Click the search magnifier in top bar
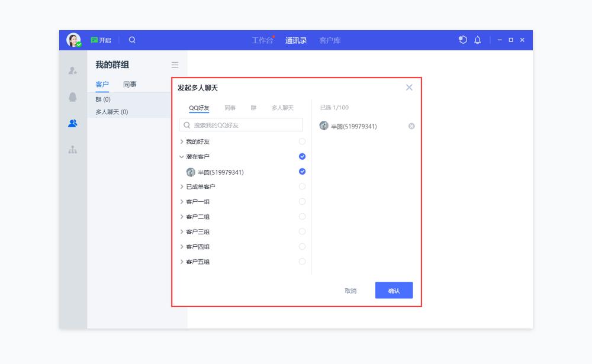 pos(132,40)
